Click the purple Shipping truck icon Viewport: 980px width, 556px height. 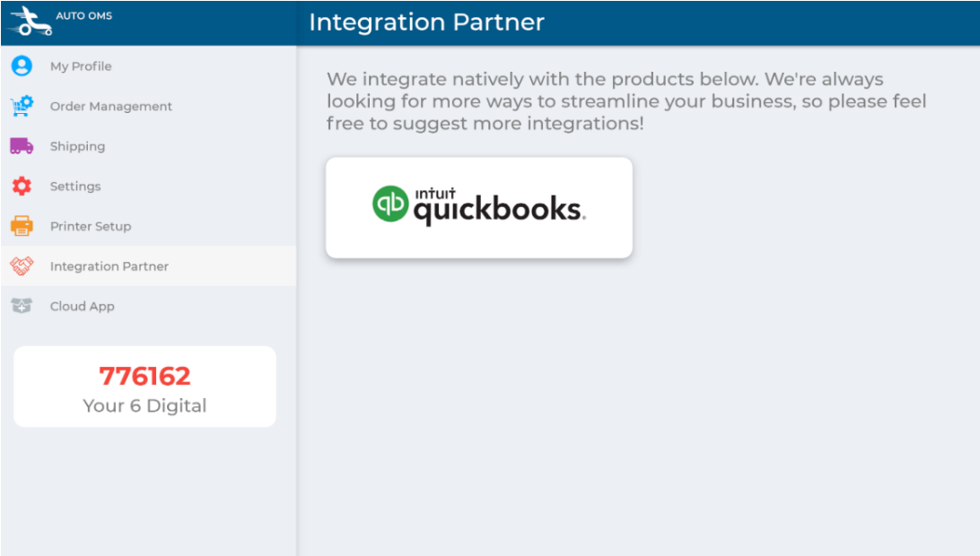click(22, 146)
